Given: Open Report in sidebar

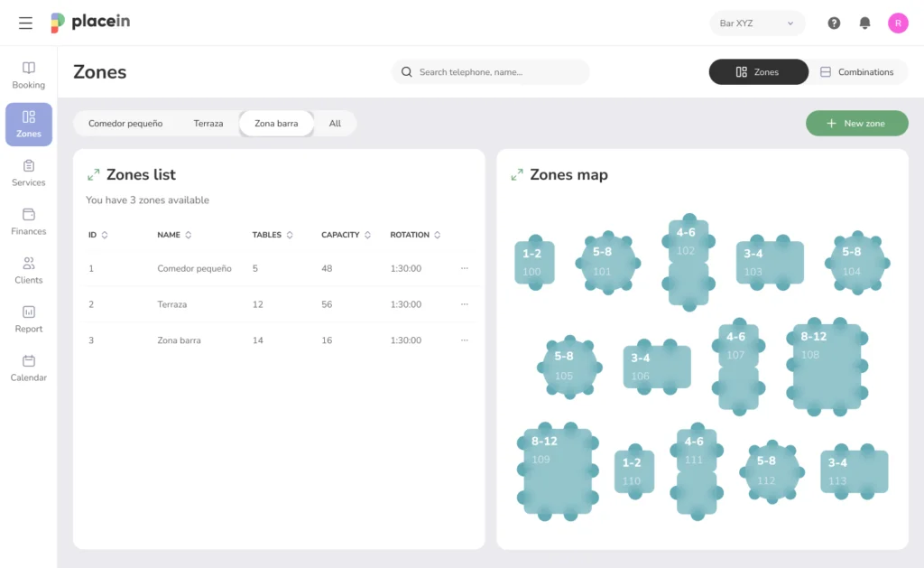Looking at the screenshot, I should click(x=28, y=320).
